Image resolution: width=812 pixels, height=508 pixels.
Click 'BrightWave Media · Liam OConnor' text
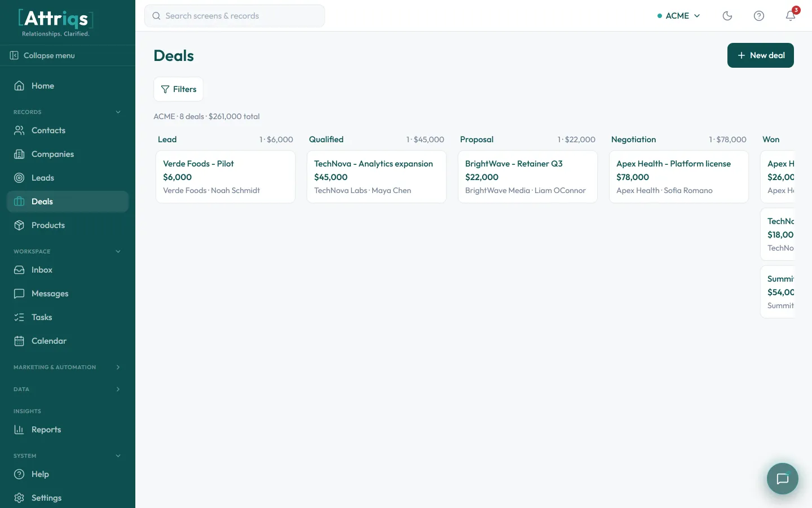[526, 191]
